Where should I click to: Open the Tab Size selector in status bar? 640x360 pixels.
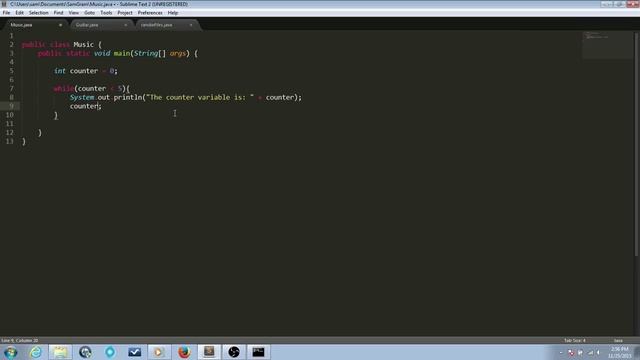click(x=575, y=340)
